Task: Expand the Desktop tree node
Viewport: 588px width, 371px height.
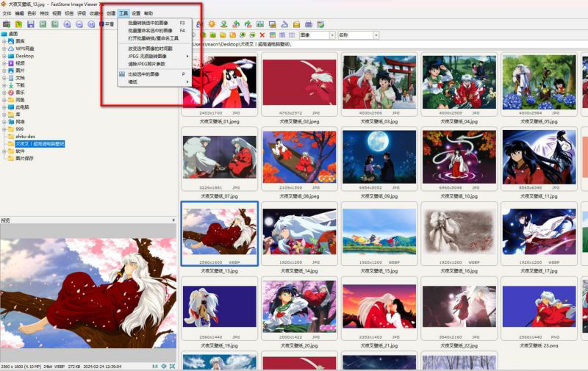Action: click(x=4, y=56)
